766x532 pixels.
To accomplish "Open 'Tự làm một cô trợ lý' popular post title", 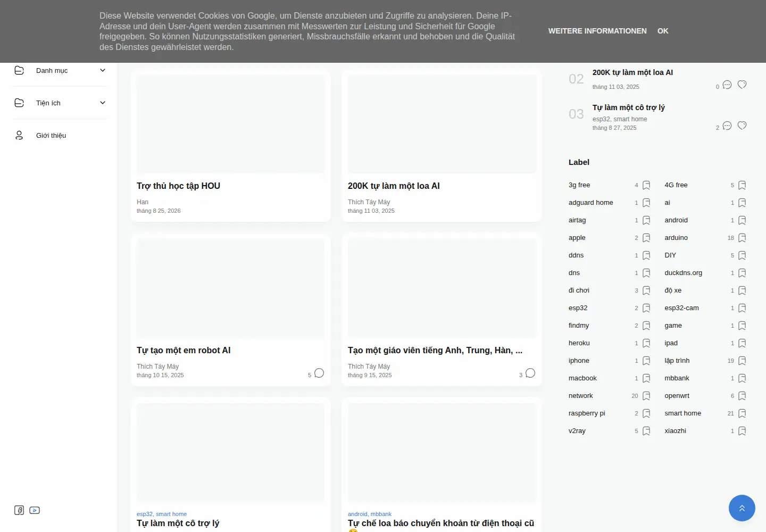I will point(629,107).
